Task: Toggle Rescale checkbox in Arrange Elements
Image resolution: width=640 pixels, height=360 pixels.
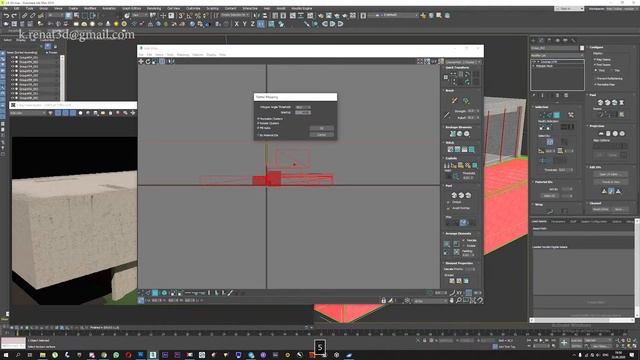Action: 464,240
